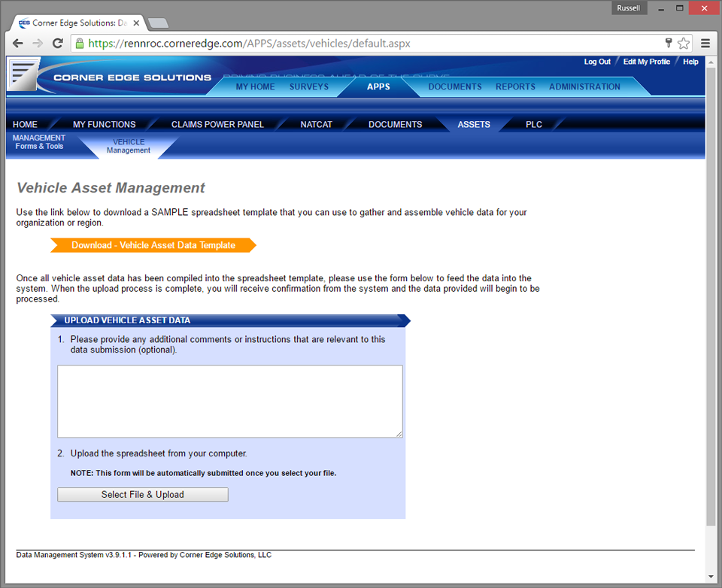Reload the current page

coord(58,44)
